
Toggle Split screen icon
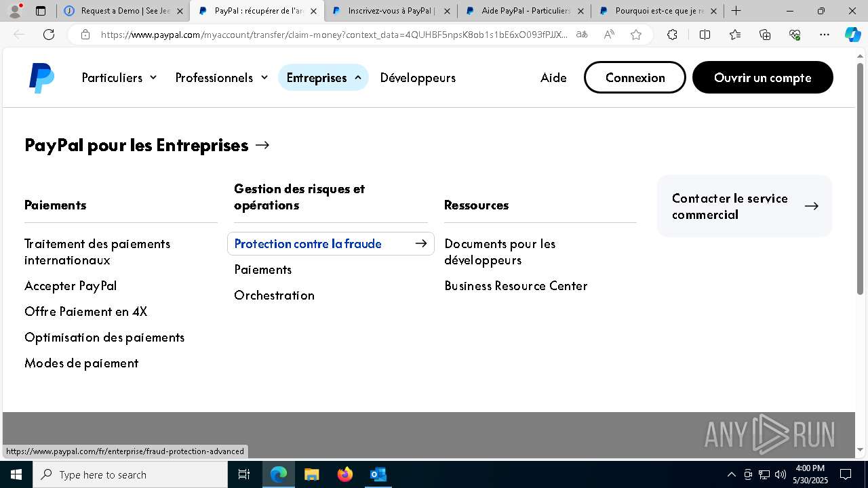tap(705, 35)
